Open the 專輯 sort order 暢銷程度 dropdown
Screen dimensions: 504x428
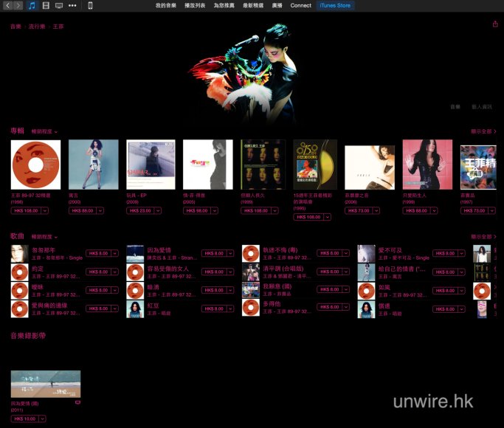[x=44, y=131]
